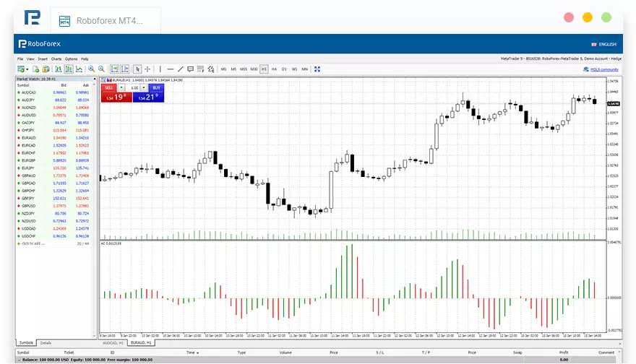This screenshot has height=364, width=636.
Task: Select the crosshair cursor tool
Action: [147, 69]
